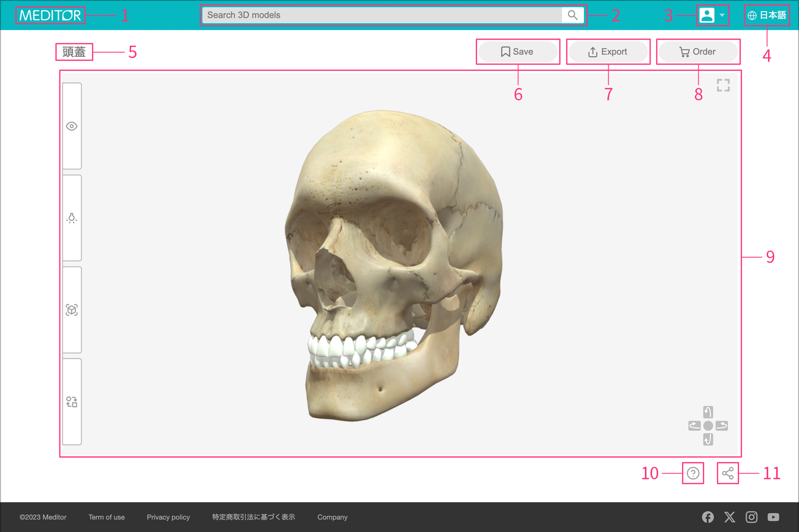Open help with the question mark icon
The image size is (799, 532).
click(693, 473)
